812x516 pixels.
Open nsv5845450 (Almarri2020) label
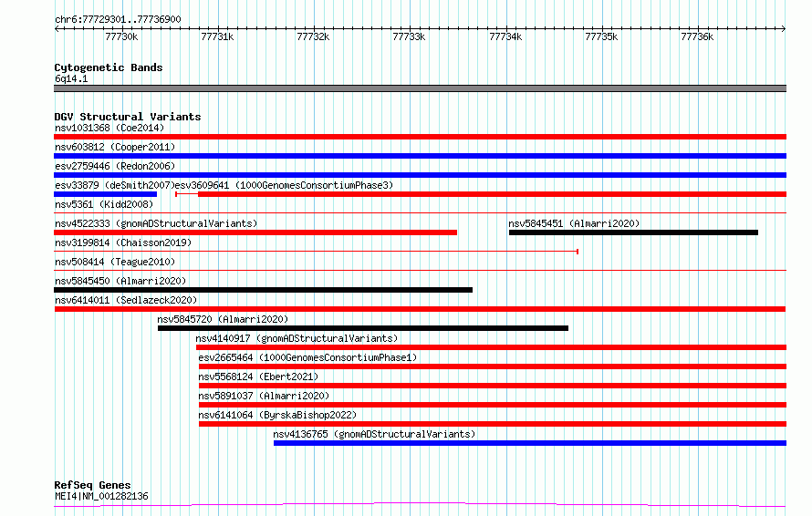pyautogui.click(x=120, y=281)
